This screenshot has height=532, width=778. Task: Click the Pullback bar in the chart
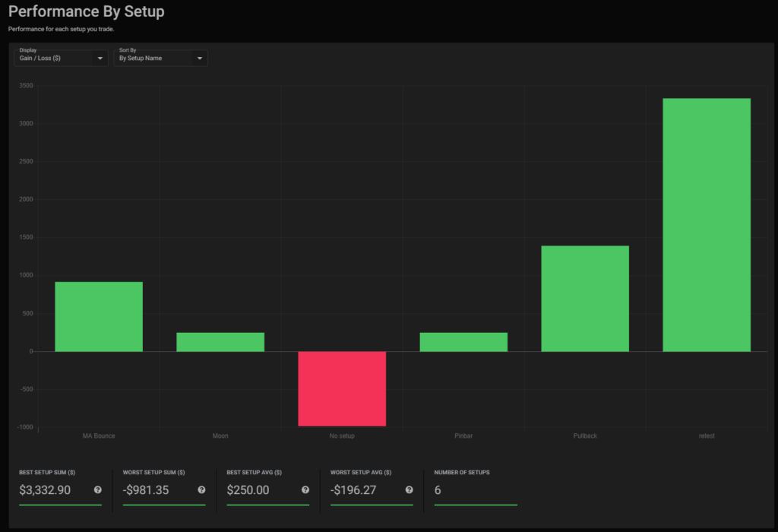(x=585, y=296)
